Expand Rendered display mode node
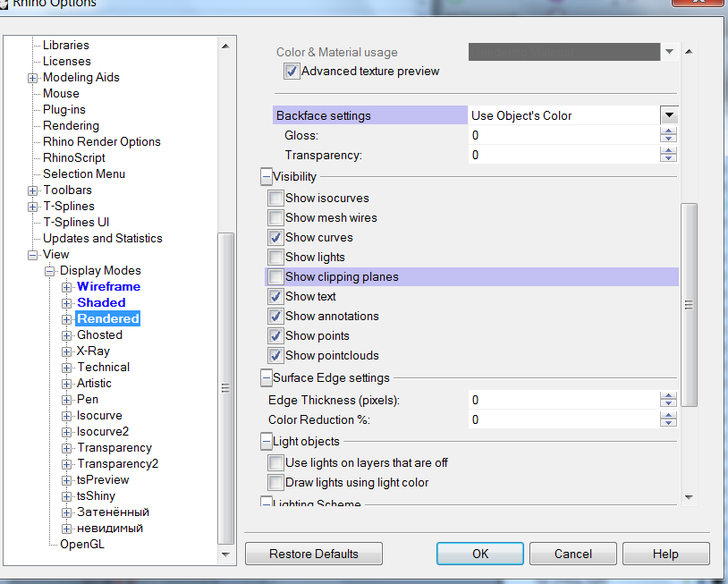728x584 pixels. tap(66, 319)
